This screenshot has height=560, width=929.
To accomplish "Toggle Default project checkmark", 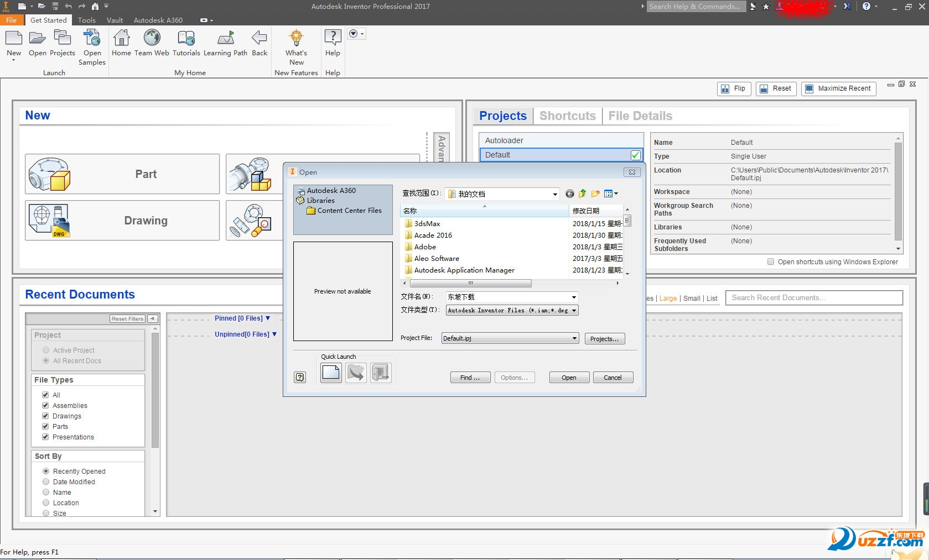I will (635, 155).
